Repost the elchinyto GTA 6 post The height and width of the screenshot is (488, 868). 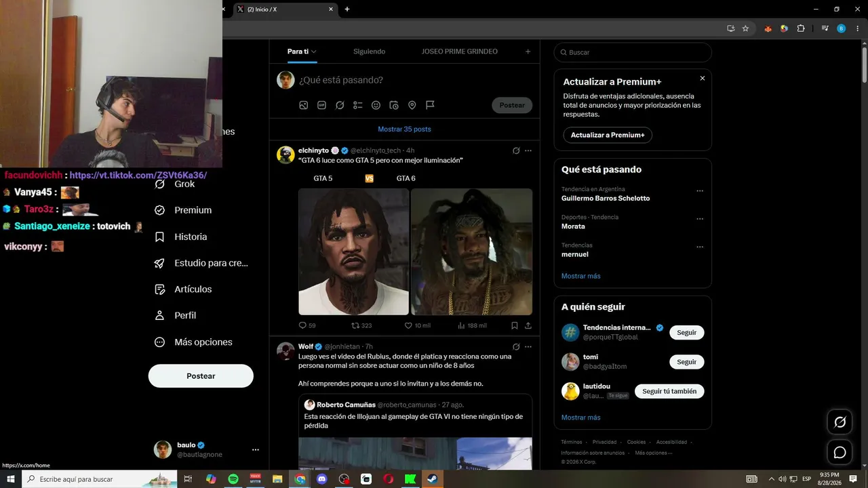click(x=357, y=325)
